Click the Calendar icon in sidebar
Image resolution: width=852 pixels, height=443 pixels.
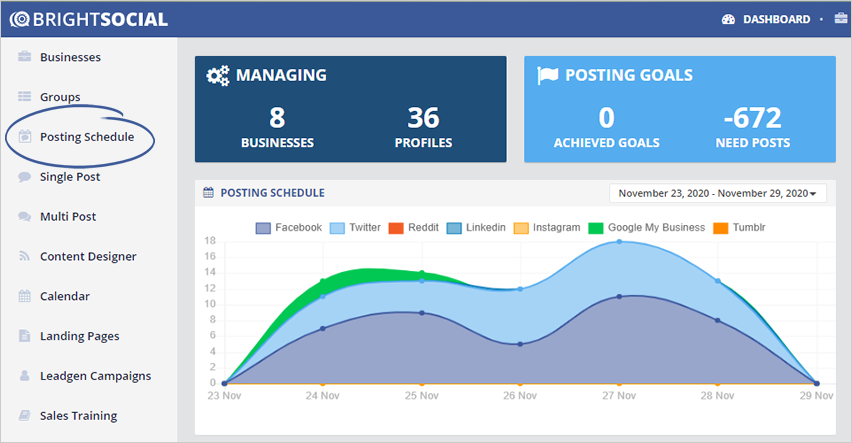25,296
